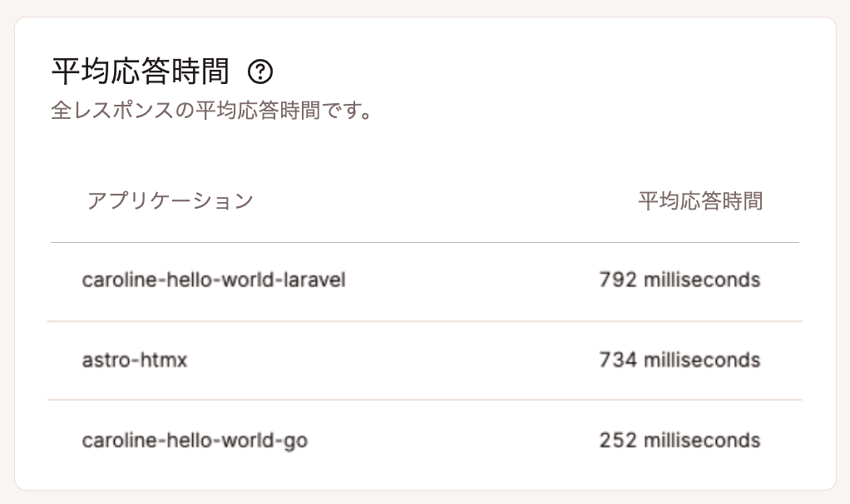The height and width of the screenshot is (504, 850).
Task: Click the 734 milliseconds value
Action: click(x=680, y=360)
